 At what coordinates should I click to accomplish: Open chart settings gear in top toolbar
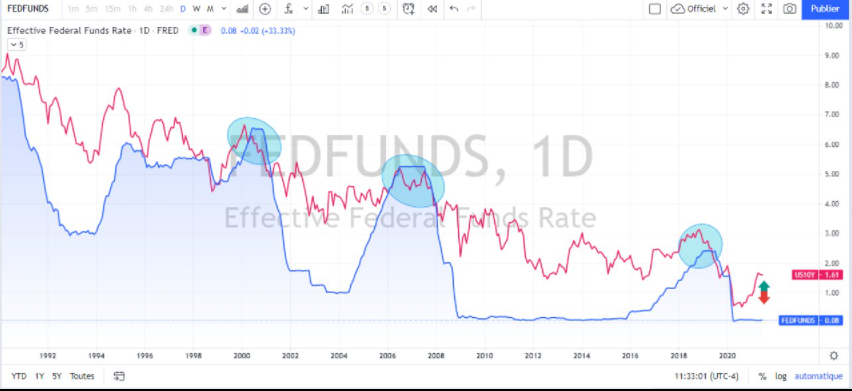[743, 9]
